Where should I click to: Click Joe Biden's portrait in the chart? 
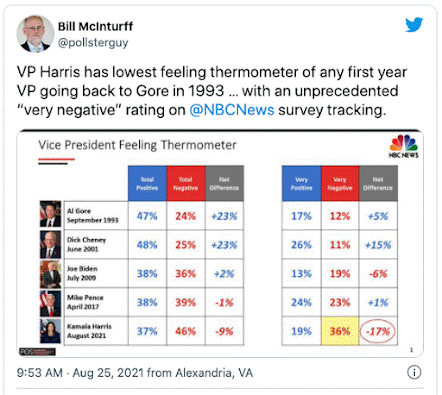(50, 274)
